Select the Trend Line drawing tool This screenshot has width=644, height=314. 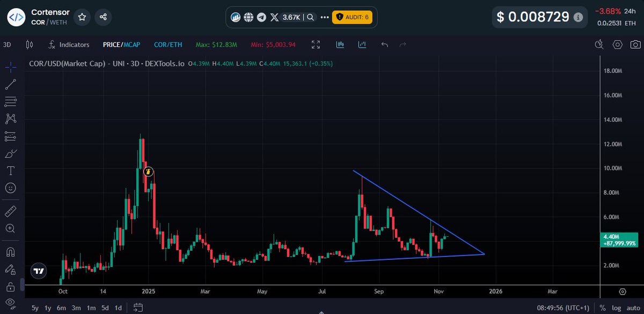[11, 84]
